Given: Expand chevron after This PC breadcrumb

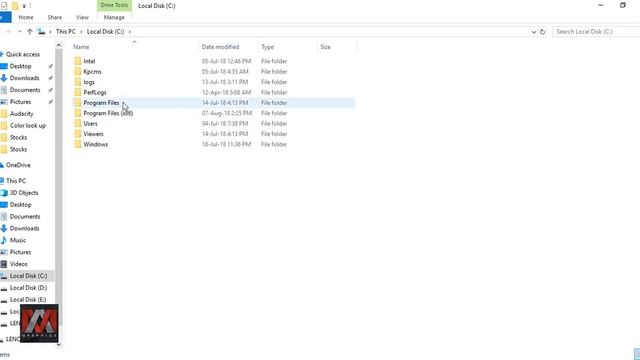Looking at the screenshot, I should point(81,31).
